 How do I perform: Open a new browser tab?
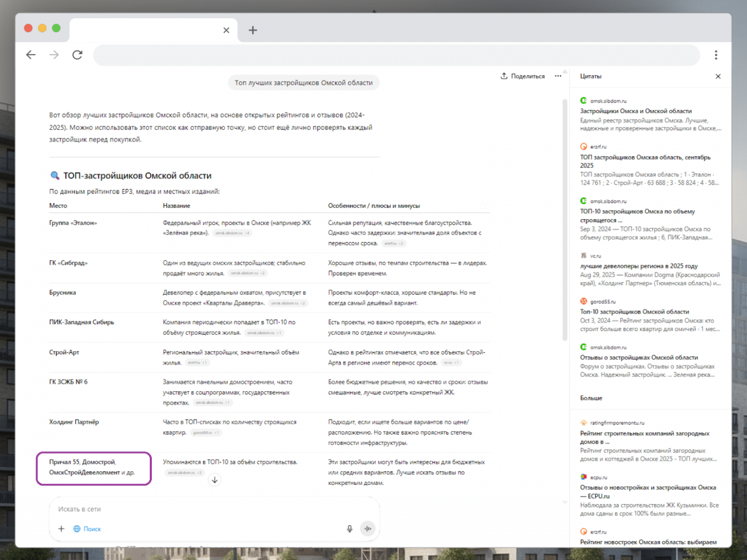point(253,30)
